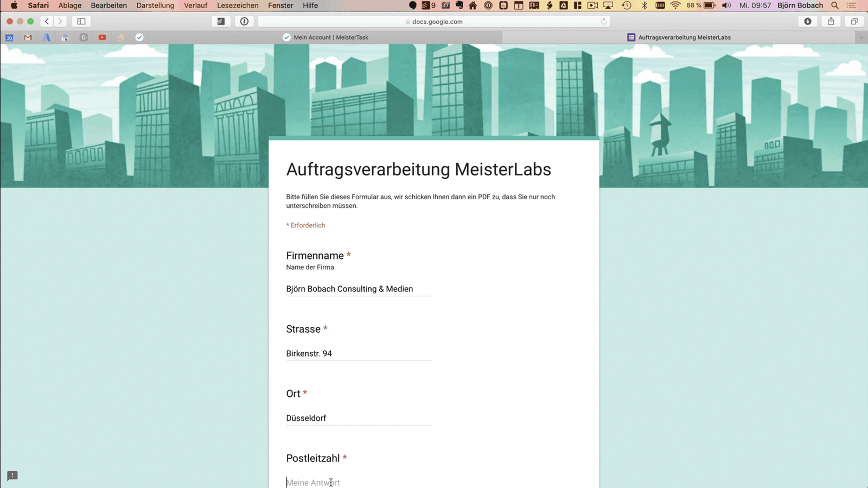868x488 pixels.
Task: Open the Björn Bobach user menu
Action: click(x=800, y=5)
